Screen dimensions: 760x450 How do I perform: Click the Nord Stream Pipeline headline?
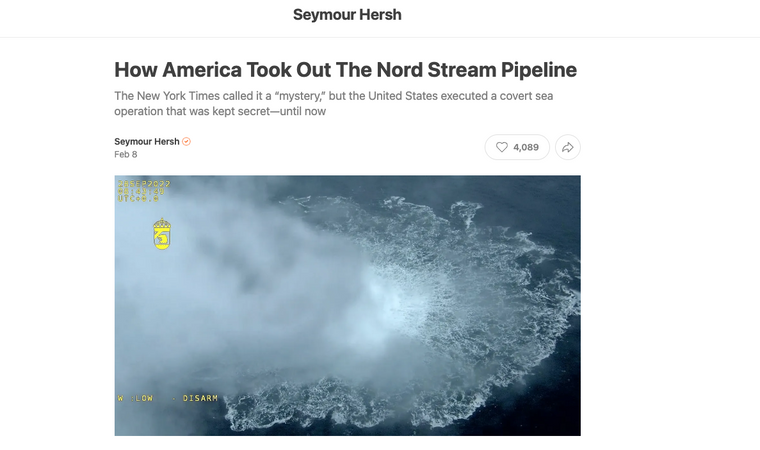346,70
